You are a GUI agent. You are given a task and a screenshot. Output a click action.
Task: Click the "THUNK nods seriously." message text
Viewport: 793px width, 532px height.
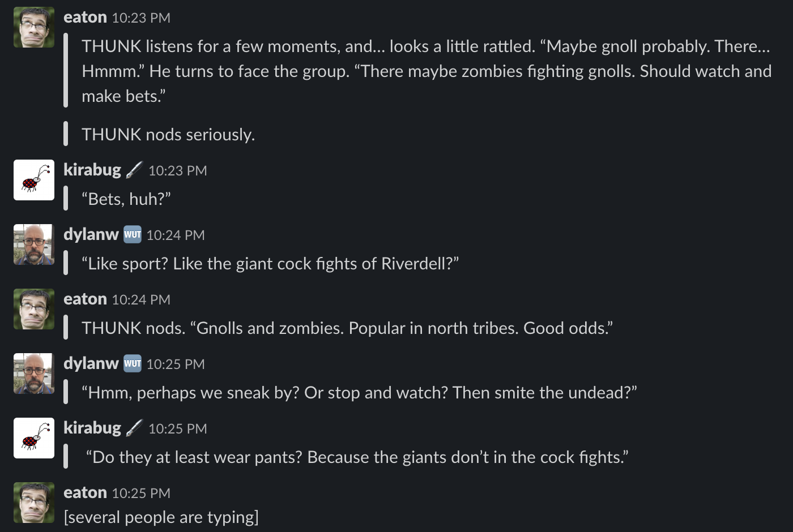168,135
